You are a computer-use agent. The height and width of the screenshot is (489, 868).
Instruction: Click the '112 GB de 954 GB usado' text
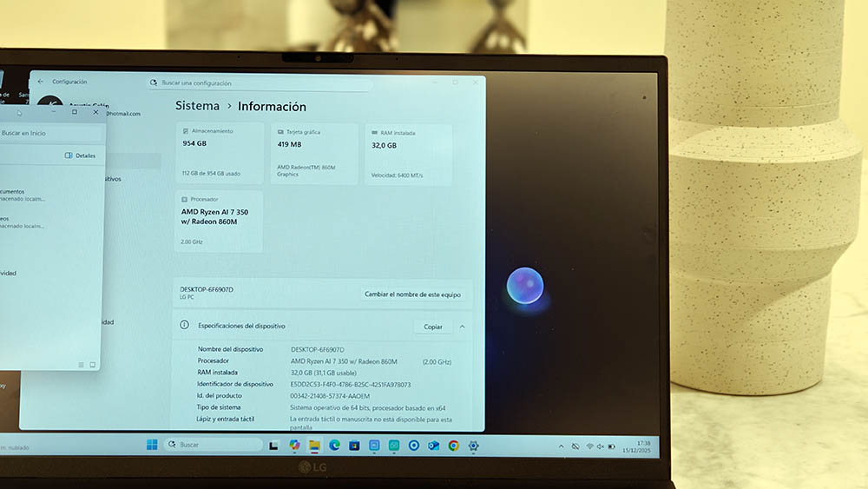211,174
